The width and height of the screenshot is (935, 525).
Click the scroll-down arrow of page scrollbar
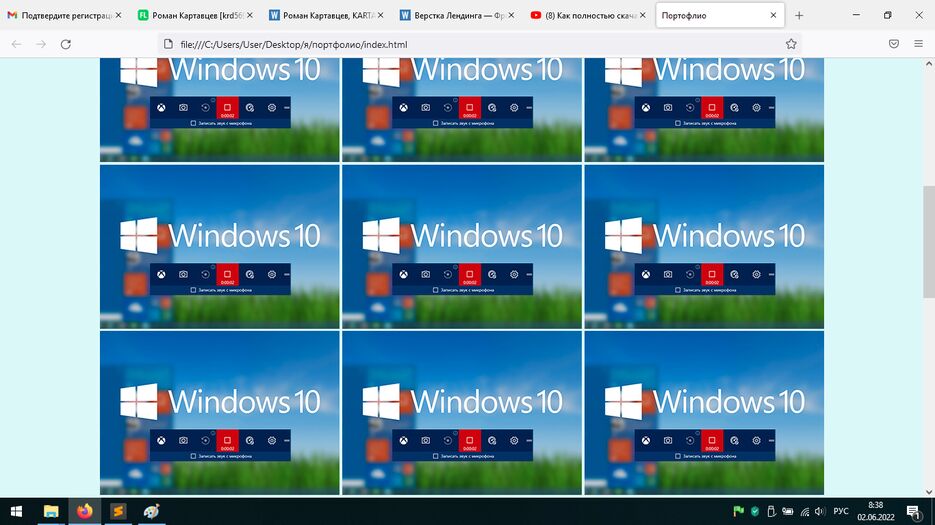tap(929, 492)
